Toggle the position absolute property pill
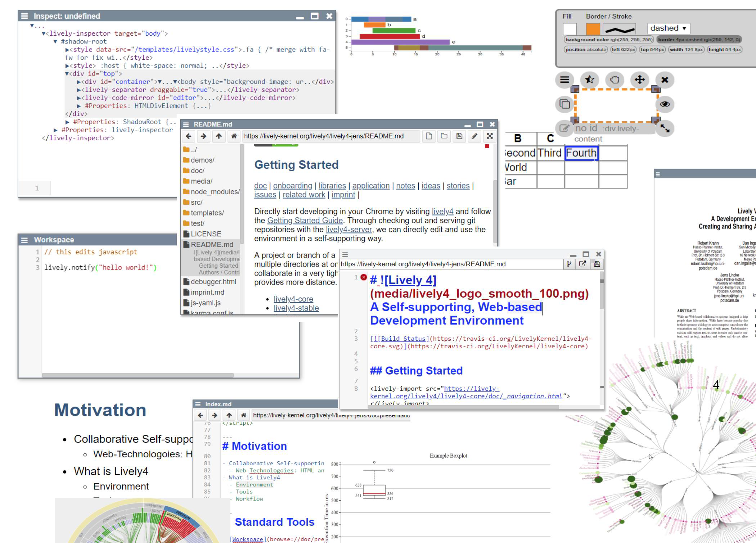Viewport: 756px width, 543px height. pos(585,50)
